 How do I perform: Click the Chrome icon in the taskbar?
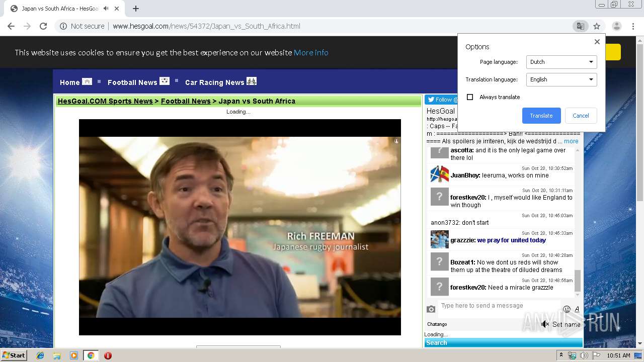click(x=91, y=355)
